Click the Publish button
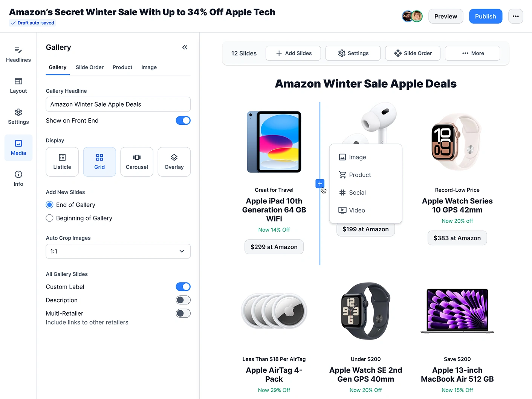This screenshot has width=532, height=399. [x=485, y=16]
